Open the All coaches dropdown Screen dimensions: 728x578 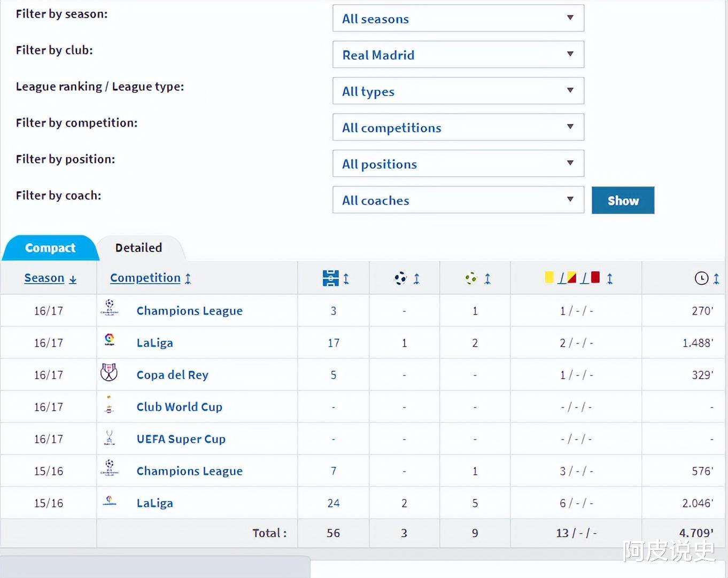pyautogui.click(x=458, y=200)
